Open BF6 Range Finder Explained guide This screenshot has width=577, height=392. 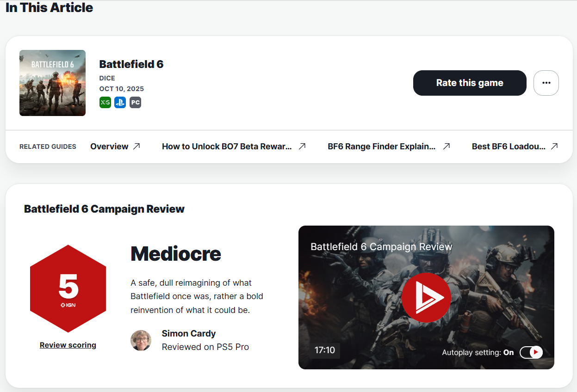coord(381,147)
